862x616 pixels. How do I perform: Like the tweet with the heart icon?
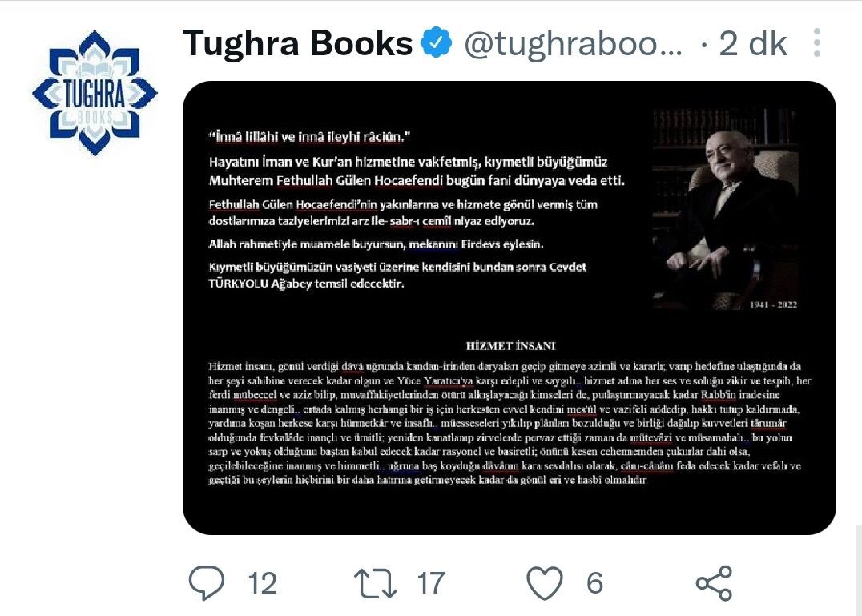[x=545, y=582]
